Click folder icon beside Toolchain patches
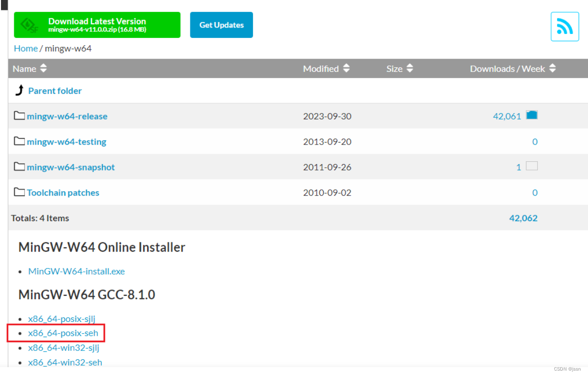Screen dimensions: 588x376 [19, 192]
